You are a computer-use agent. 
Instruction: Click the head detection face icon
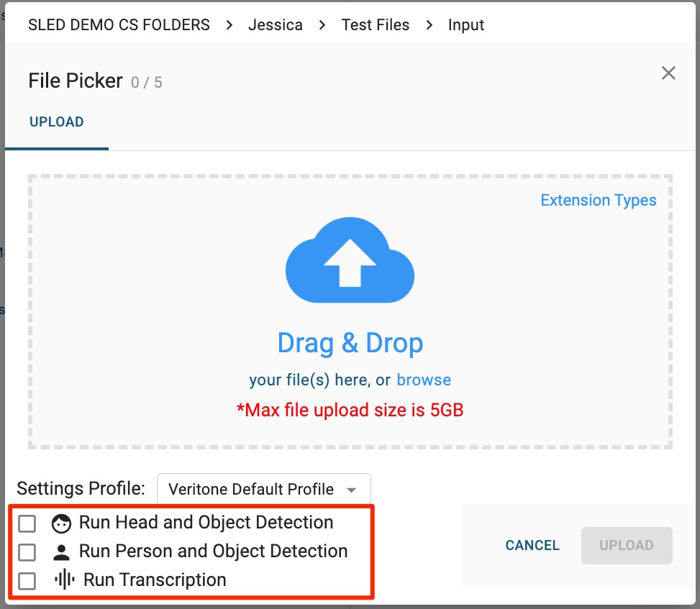click(x=62, y=524)
